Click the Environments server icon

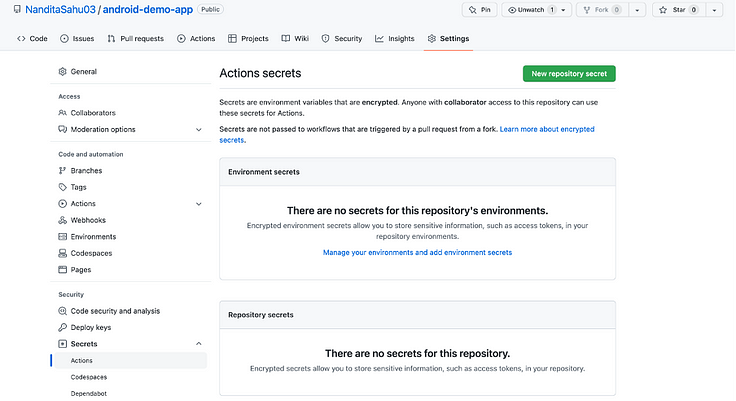click(62, 237)
